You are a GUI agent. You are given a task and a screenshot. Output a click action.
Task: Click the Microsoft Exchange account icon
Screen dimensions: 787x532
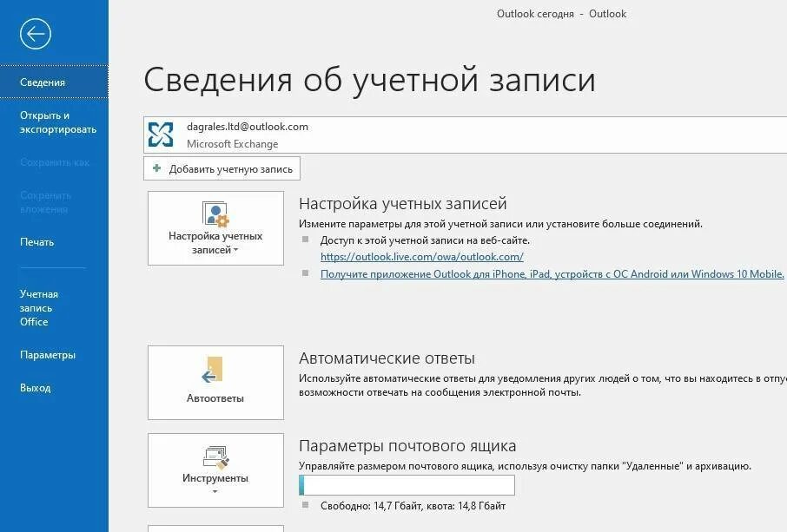(x=161, y=135)
